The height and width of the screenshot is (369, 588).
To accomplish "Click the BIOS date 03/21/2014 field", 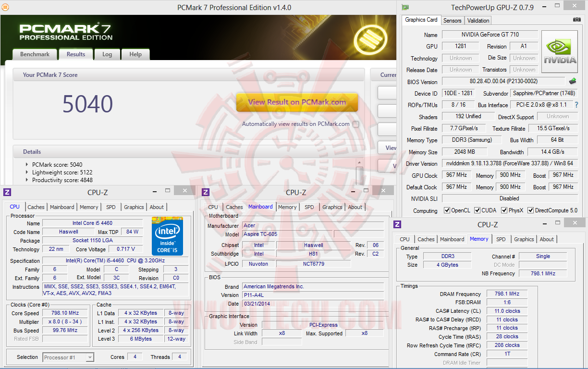I will pyautogui.click(x=313, y=304).
